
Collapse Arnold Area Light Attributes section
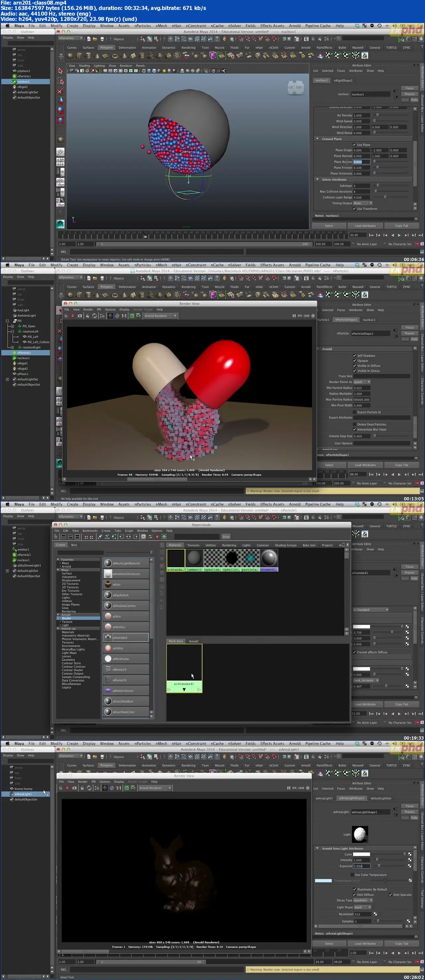[x=317, y=848]
